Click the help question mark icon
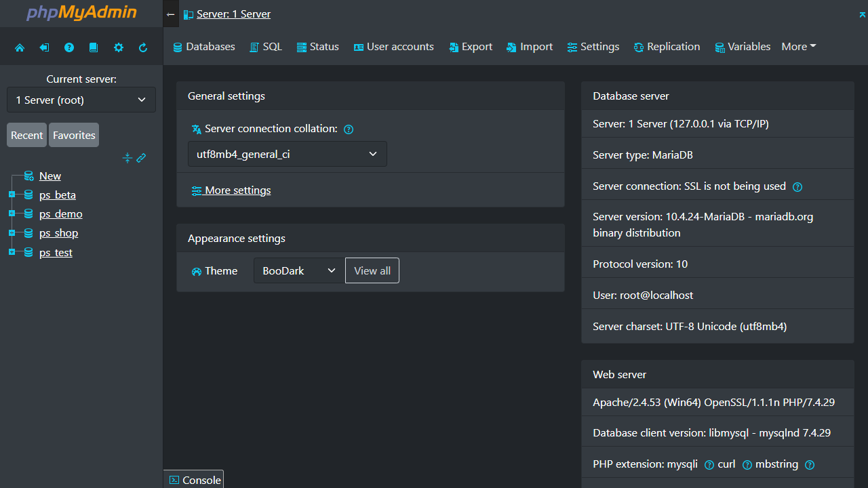This screenshot has height=488, width=868. pos(68,46)
